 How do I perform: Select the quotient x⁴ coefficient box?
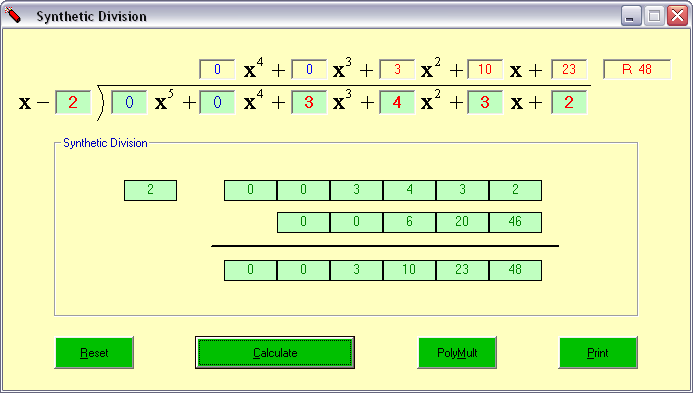[217, 69]
